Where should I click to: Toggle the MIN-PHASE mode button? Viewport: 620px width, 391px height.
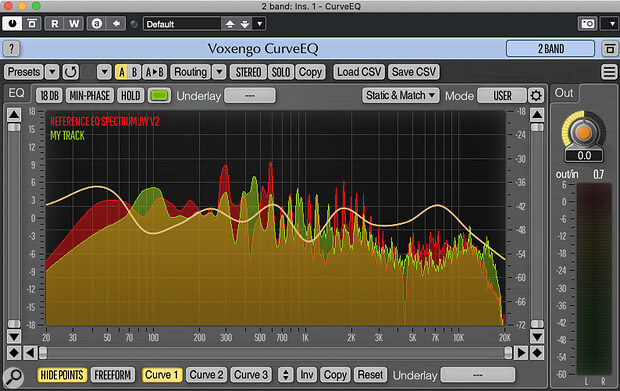[89, 96]
